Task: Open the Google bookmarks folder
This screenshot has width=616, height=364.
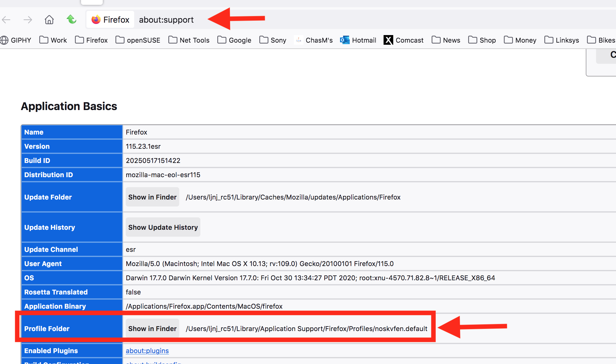Action: pos(234,40)
